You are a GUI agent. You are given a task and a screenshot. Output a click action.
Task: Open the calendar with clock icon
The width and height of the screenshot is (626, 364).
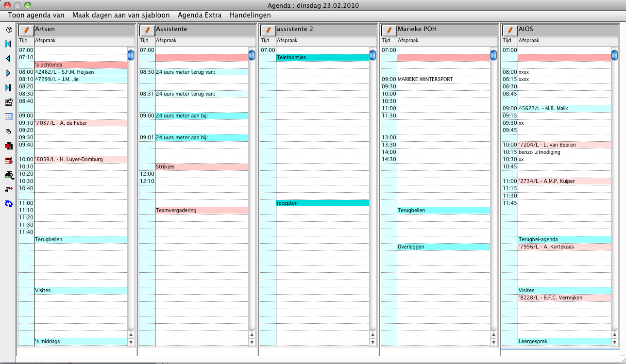(x=8, y=102)
